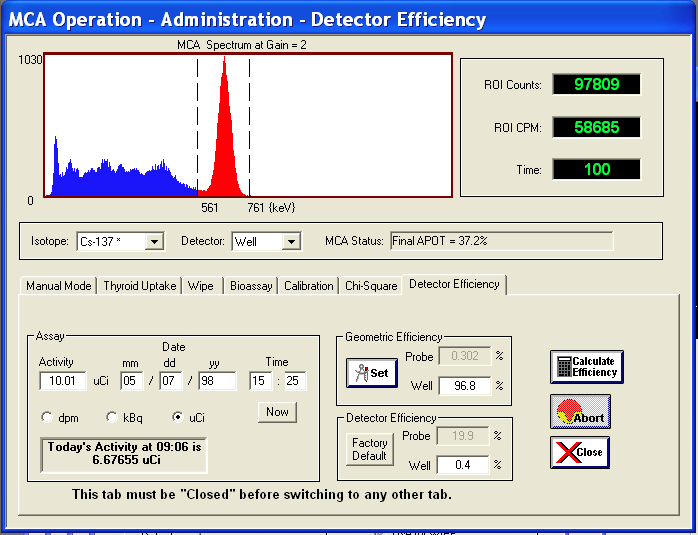Click the Calculate Efficiency calculator icon button
Screen dimensions: 698x535
point(585,366)
